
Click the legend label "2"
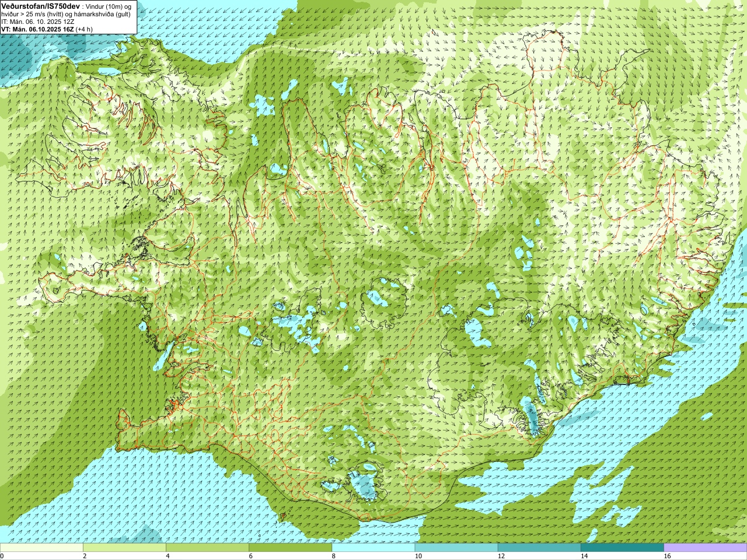coord(85,556)
